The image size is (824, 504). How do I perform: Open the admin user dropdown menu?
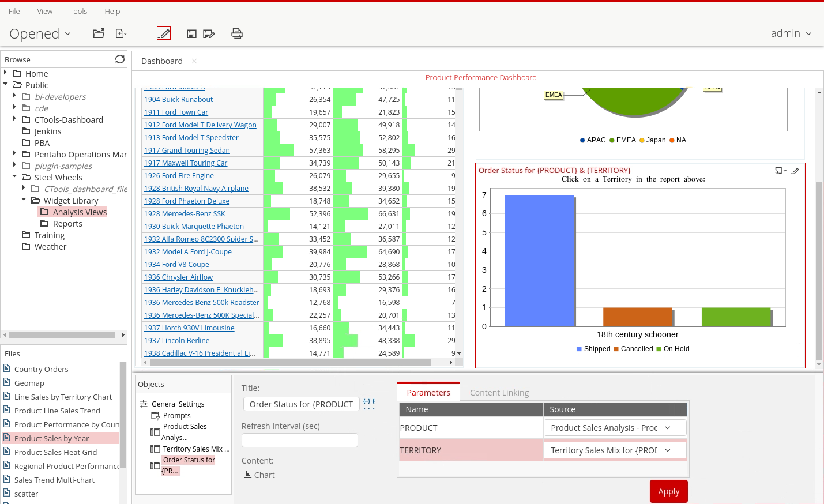pyautogui.click(x=791, y=33)
